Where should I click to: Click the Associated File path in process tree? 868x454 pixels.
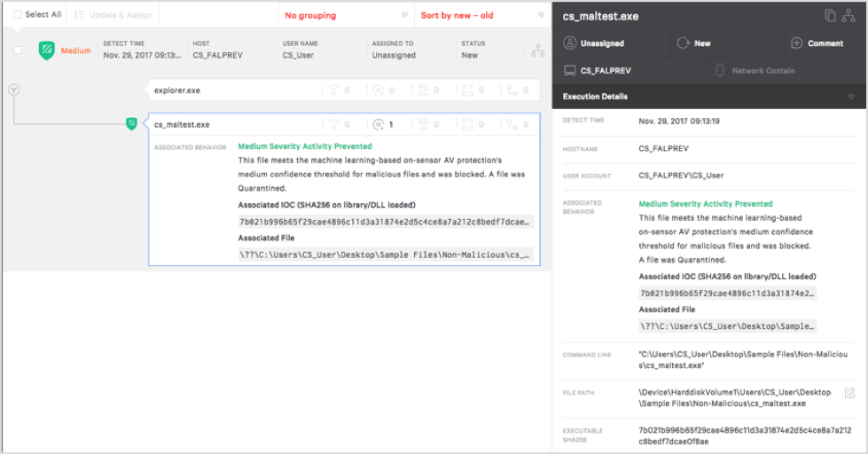(x=386, y=254)
